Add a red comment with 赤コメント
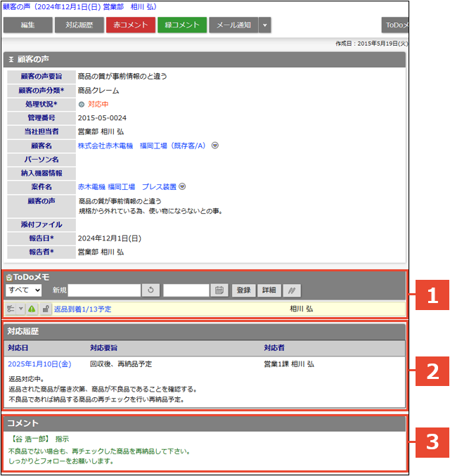This screenshot has height=476, width=450. [131, 25]
